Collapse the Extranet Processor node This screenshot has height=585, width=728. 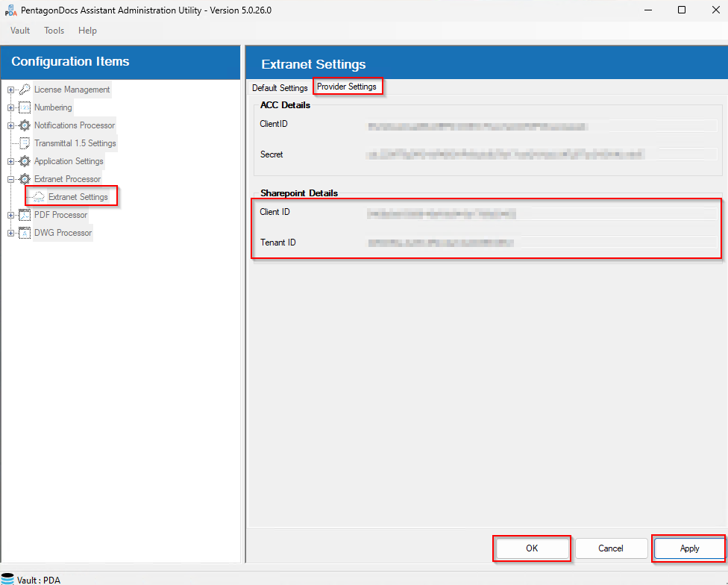[11, 179]
